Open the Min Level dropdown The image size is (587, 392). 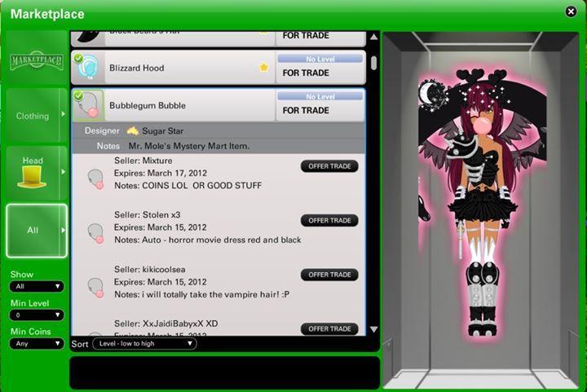click(37, 315)
